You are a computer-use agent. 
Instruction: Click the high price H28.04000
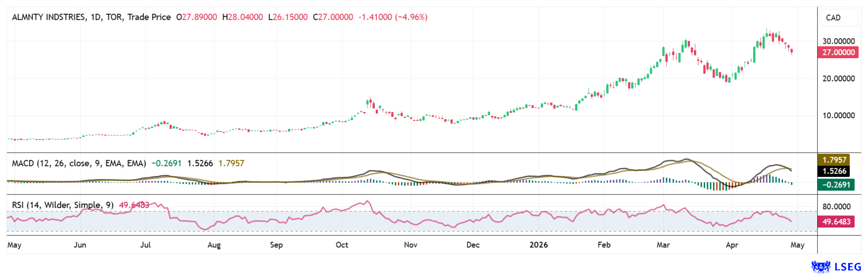pyautogui.click(x=242, y=17)
